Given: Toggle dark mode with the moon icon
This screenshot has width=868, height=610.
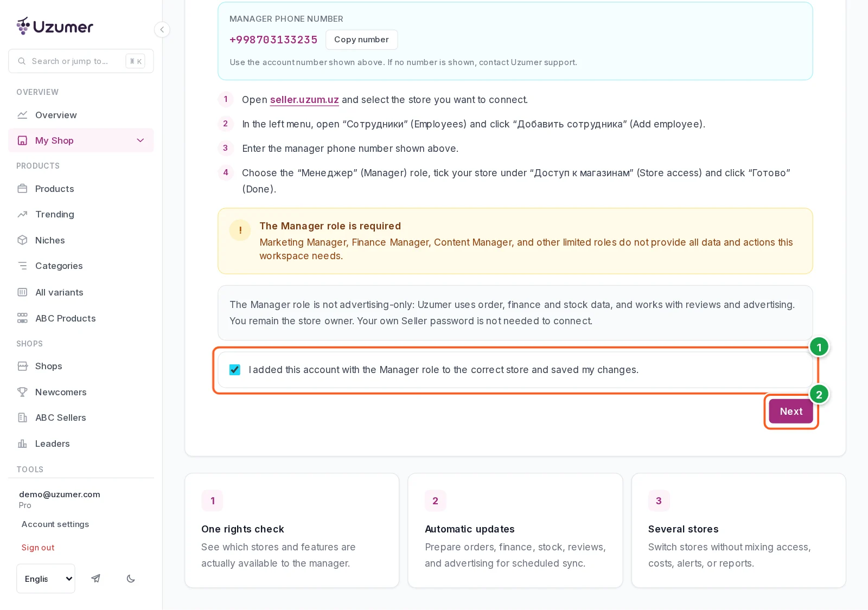Looking at the screenshot, I should [131, 579].
